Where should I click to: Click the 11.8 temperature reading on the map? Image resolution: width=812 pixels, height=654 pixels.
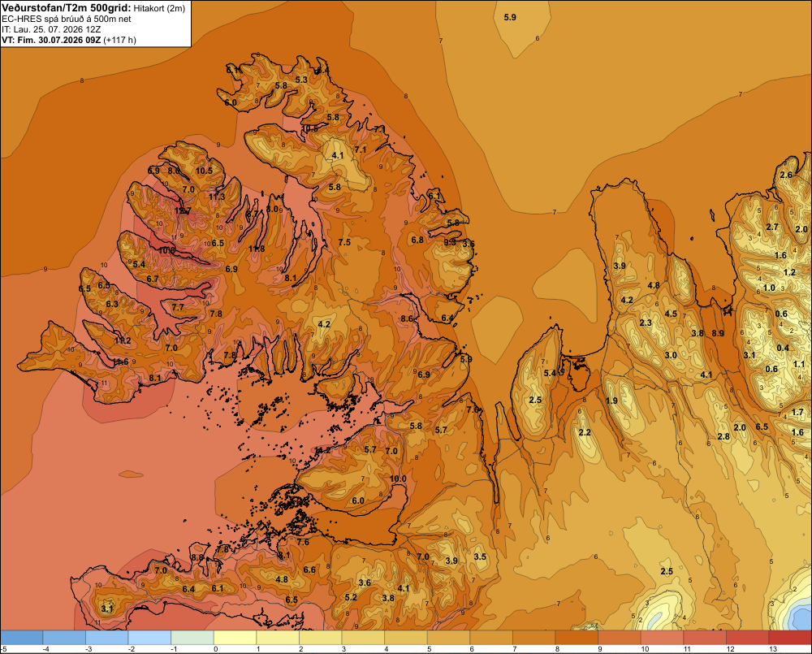(257, 249)
